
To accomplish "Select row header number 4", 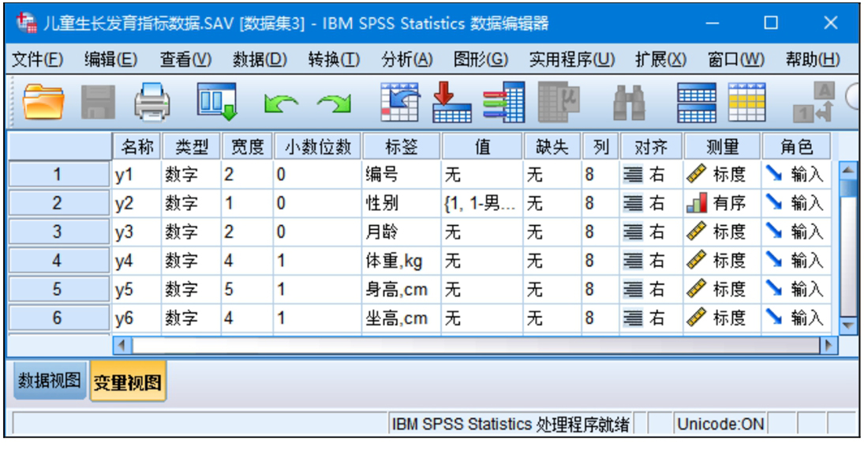I will (x=57, y=261).
